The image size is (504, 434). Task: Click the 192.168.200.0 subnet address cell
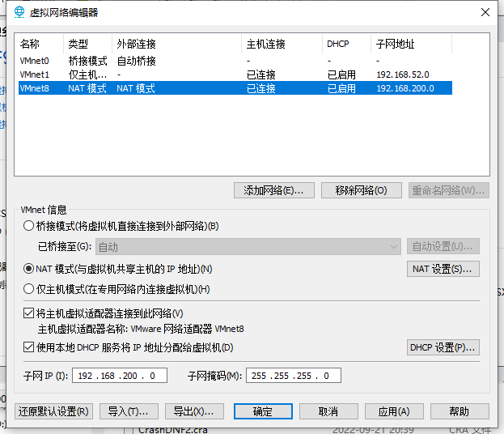coord(405,88)
